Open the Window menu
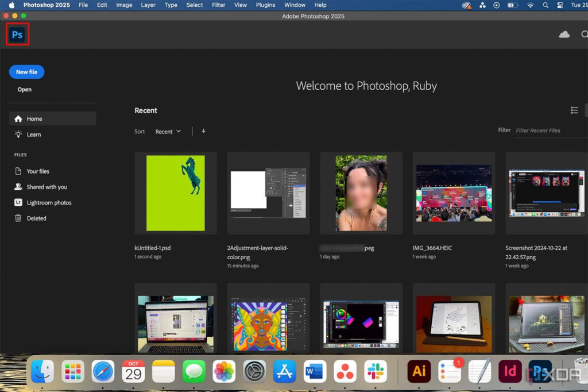 (x=295, y=5)
